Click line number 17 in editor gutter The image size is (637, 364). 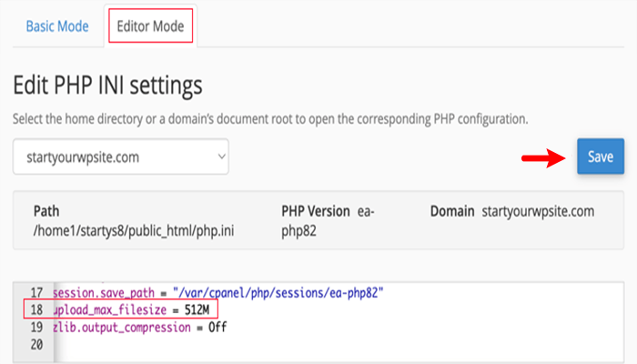click(36, 293)
